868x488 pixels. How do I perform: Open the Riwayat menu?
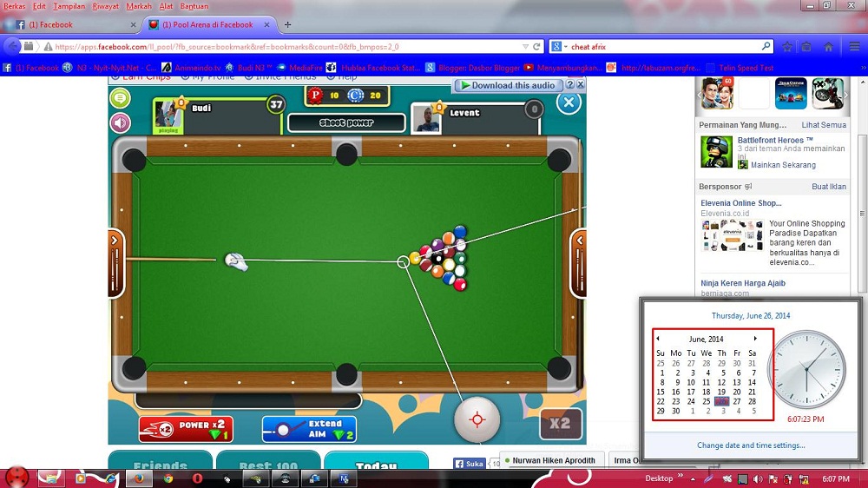[x=106, y=6]
